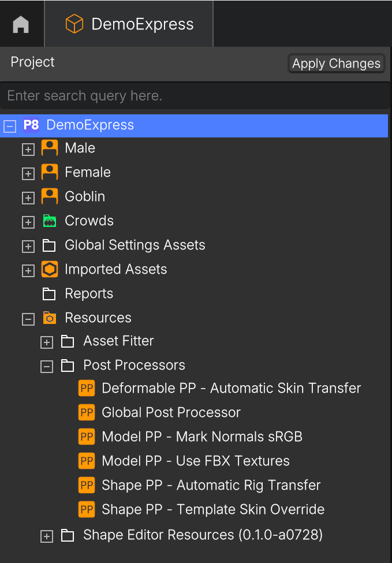Expand the Male node

click(28, 150)
